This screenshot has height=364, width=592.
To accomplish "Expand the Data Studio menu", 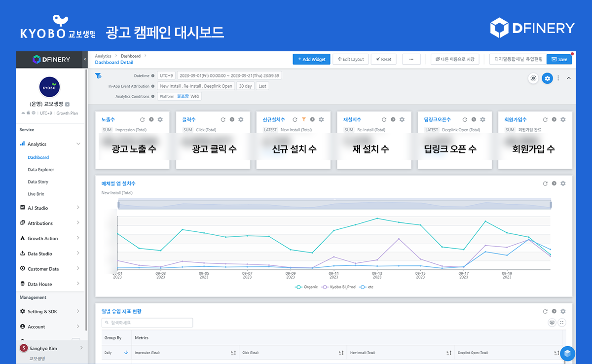I will tap(78, 254).
